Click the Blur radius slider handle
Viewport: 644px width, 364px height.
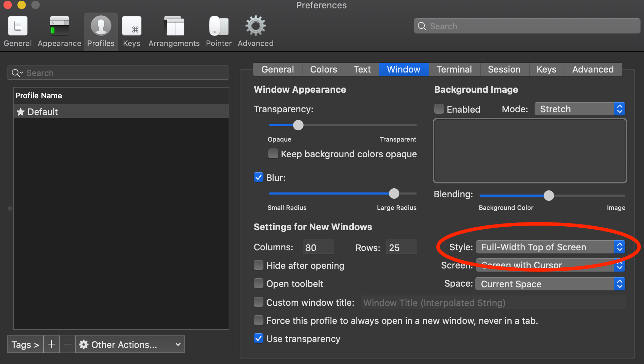click(394, 194)
